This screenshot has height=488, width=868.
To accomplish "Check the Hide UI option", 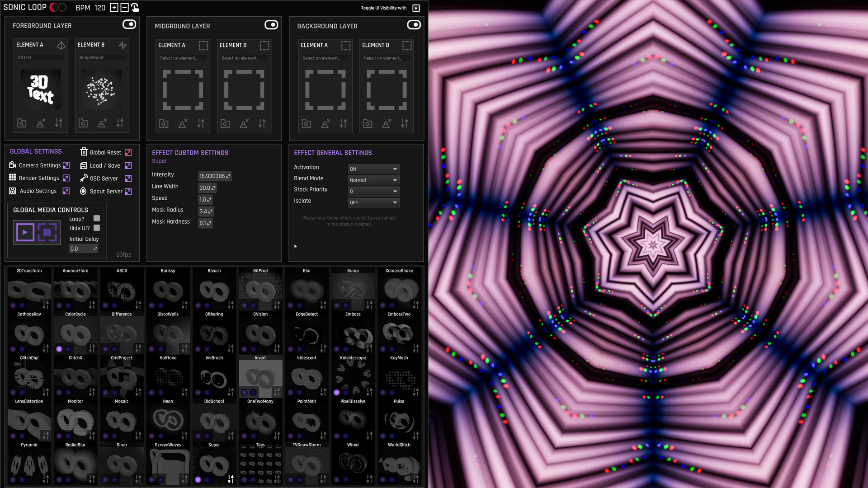I will [96, 228].
